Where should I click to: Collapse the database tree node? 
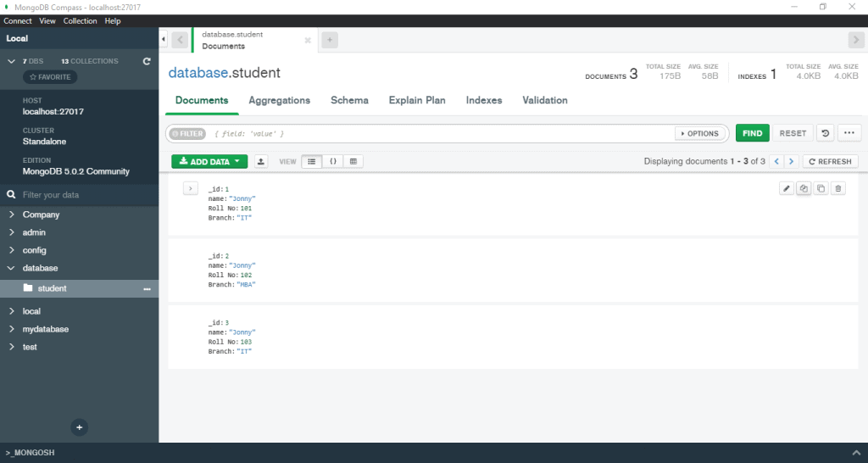pyautogui.click(x=11, y=267)
